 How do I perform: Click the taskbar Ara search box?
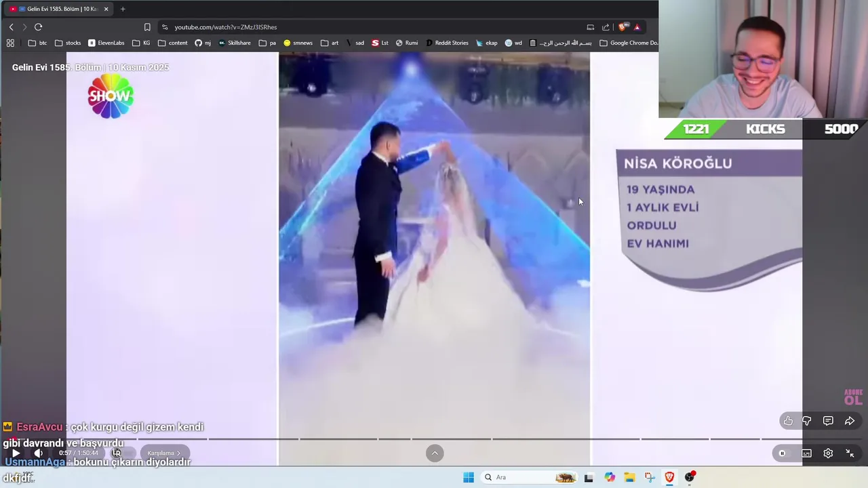(x=529, y=477)
